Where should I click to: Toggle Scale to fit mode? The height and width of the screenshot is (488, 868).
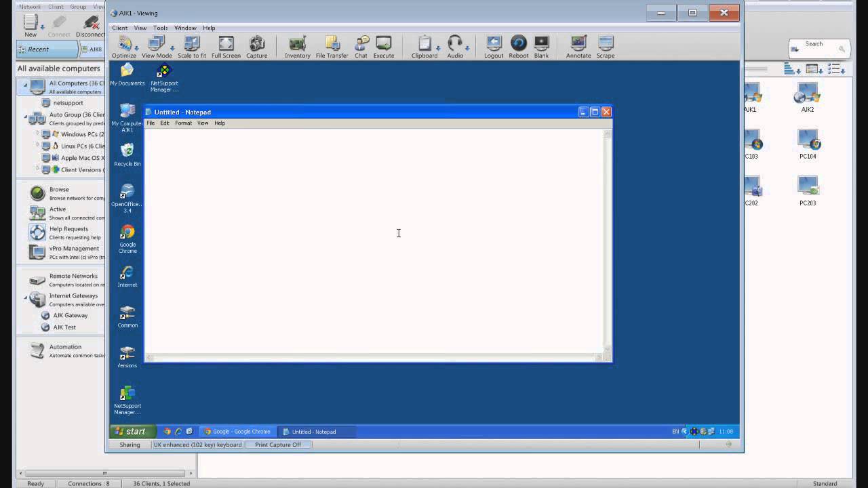pyautogui.click(x=191, y=46)
